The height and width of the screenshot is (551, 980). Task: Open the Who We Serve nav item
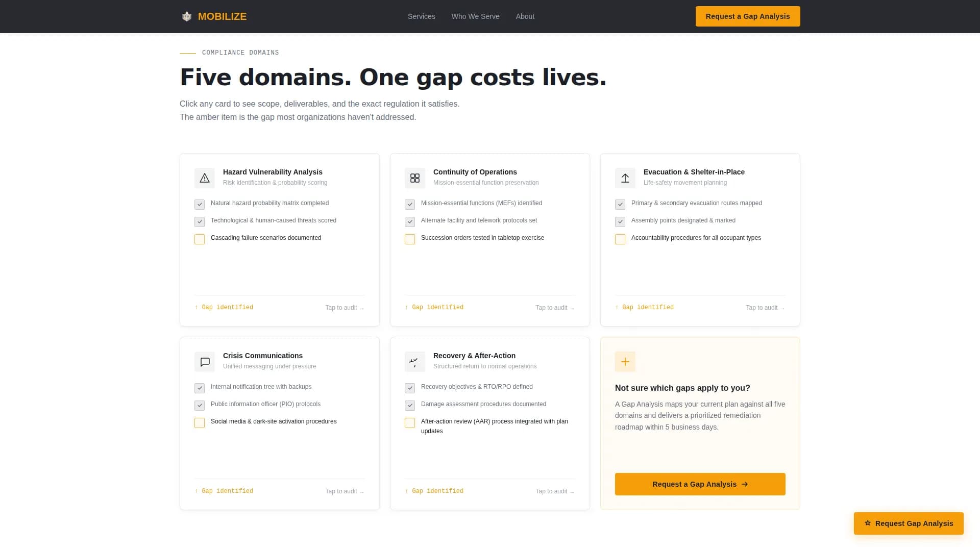(475, 16)
